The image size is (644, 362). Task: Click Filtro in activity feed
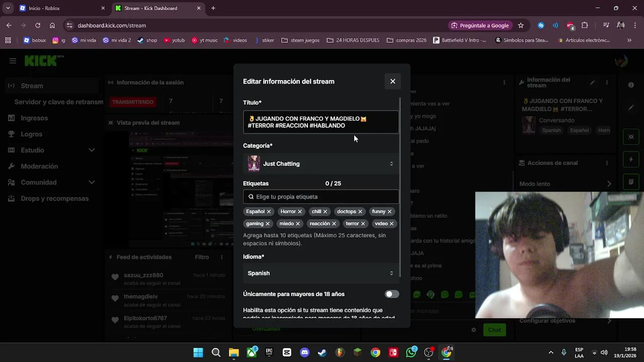pos(202,257)
